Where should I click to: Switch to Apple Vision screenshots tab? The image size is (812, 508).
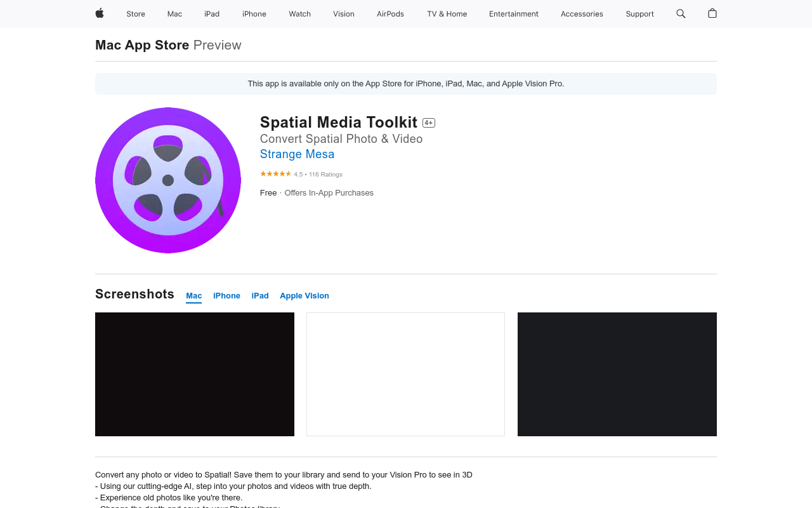304,296
